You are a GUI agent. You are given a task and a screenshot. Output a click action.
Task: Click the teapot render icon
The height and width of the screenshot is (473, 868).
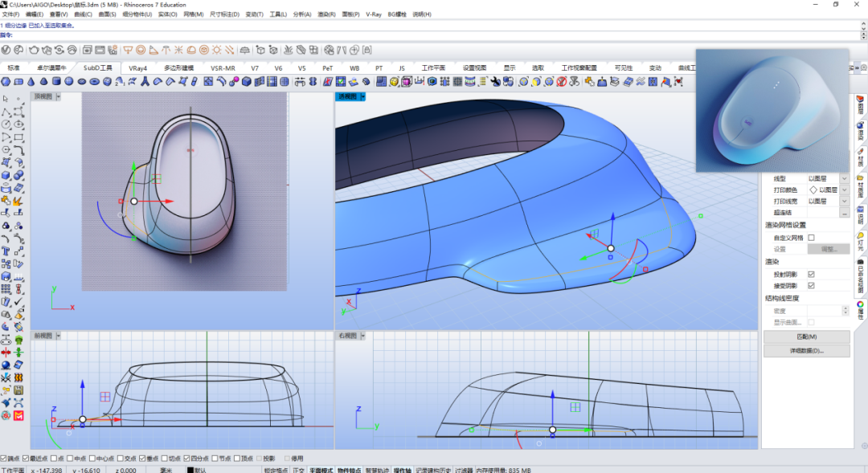pyautogui.click(x=34, y=50)
